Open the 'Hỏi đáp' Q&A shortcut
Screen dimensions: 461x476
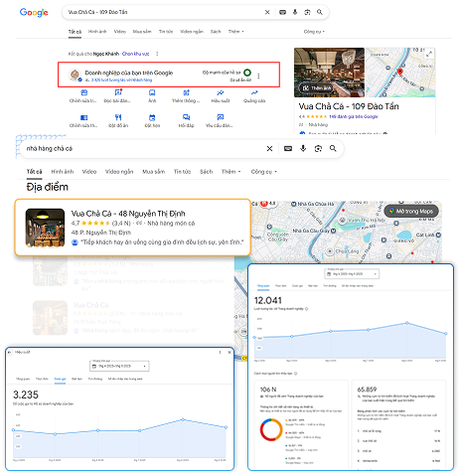pos(186,121)
